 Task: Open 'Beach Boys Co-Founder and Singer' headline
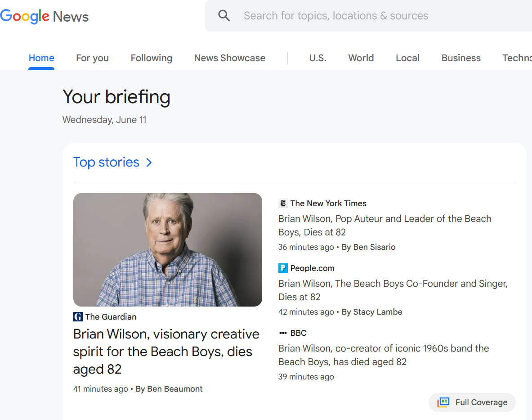393,290
